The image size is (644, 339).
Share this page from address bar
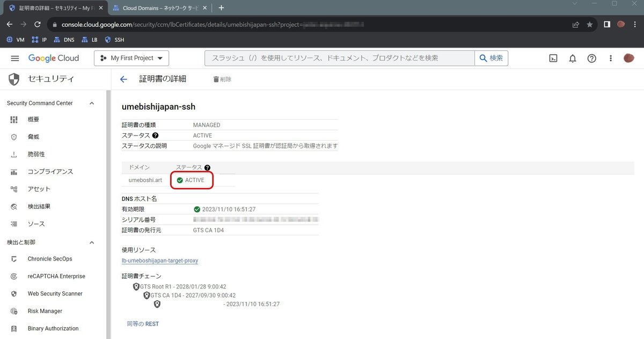576,24
